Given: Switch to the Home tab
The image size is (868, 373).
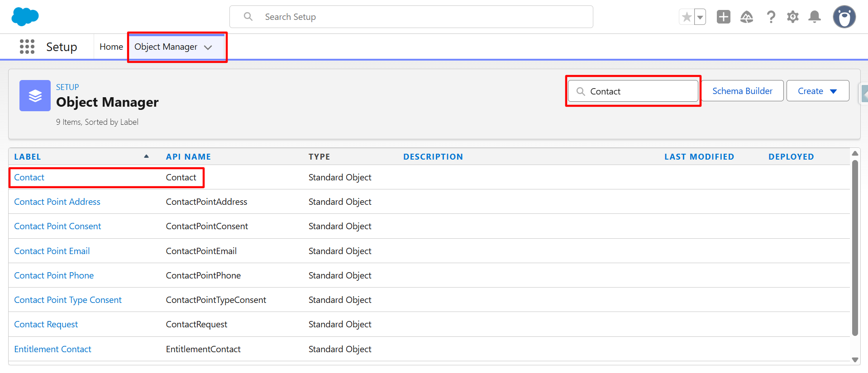Looking at the screenshot, I should [111, 47].
